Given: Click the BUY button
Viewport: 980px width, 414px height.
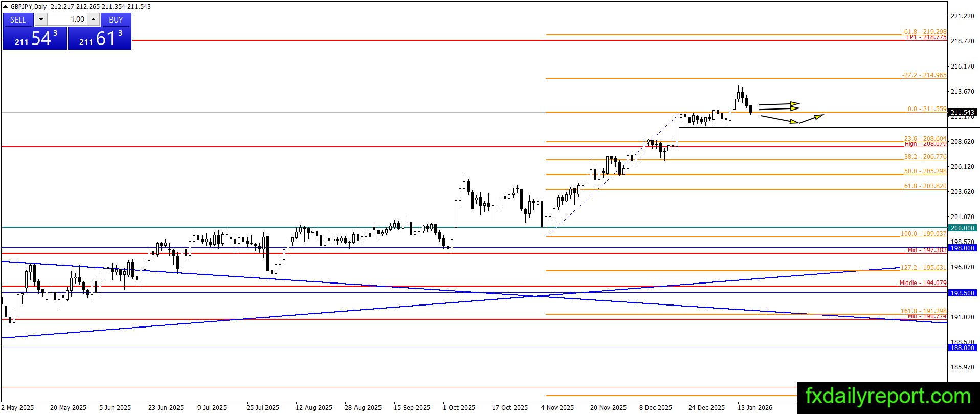Looking at the screenshot, I should (116, 19).
